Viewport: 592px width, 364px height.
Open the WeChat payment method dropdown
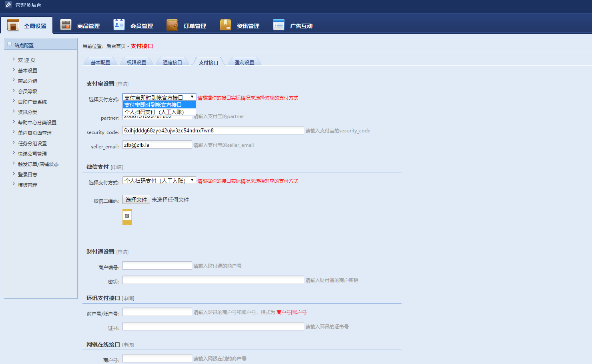tap(159, 180)
